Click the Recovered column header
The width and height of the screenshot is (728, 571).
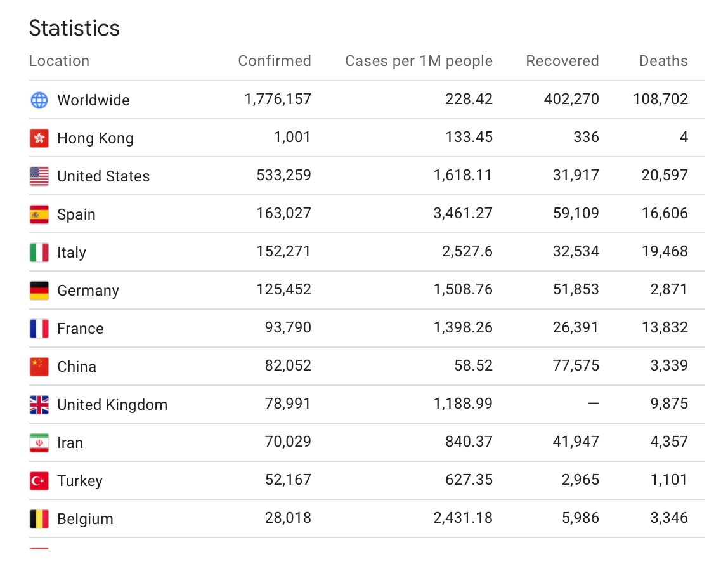562,61
